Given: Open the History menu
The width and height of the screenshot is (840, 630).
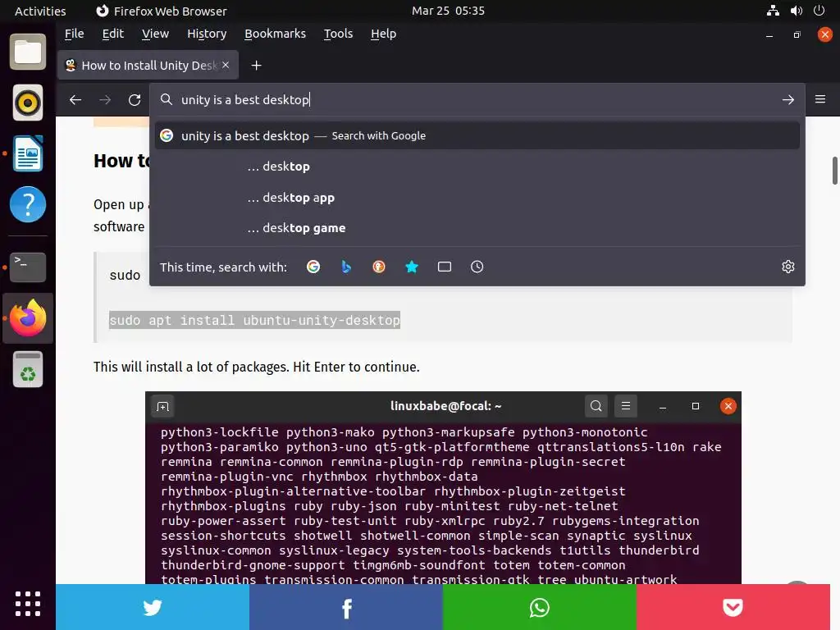Looking at the screenshot, I should 207,34.
